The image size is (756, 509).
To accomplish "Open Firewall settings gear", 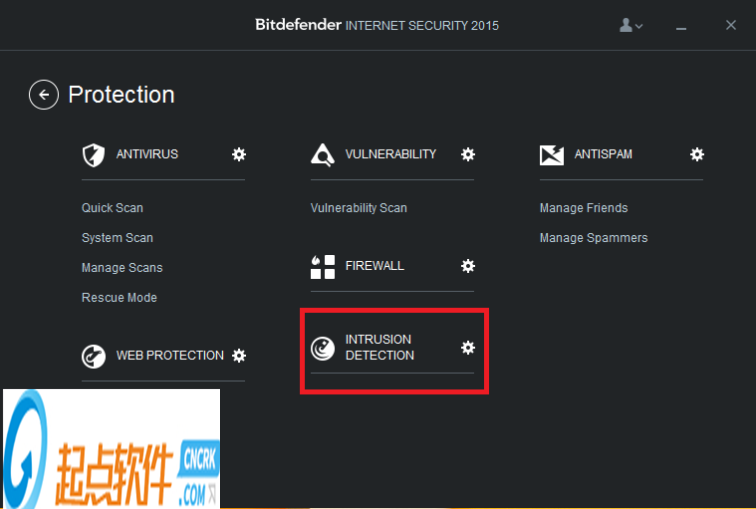I will (468, 266).
